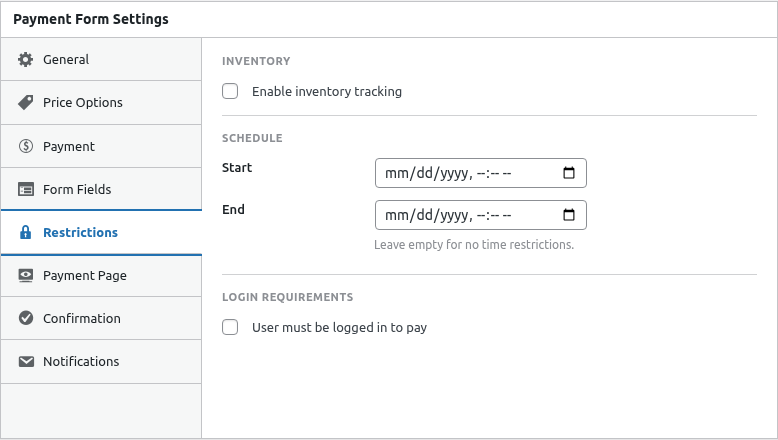Select the Form Fields tab
This screenshot has height=440, width=778.
[77, 190]
